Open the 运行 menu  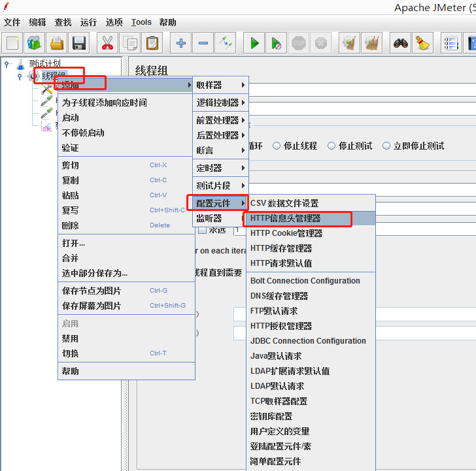click(x=89, y=22)
